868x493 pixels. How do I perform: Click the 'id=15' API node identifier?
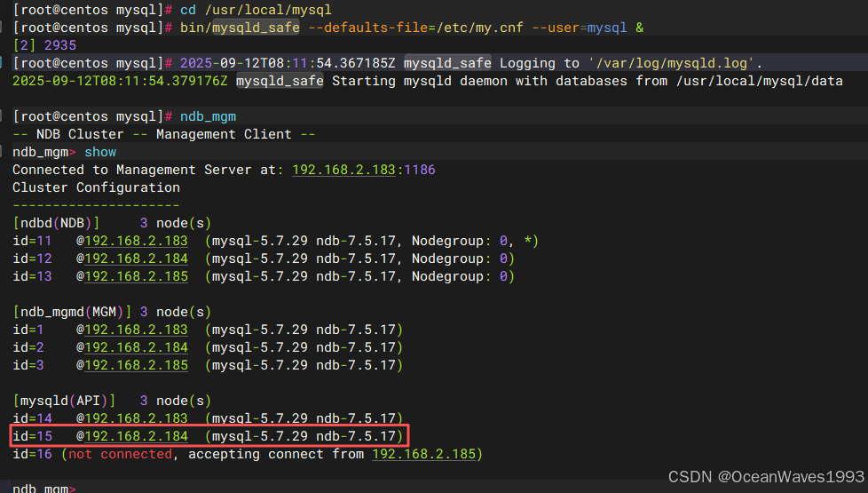click(32, 436)
